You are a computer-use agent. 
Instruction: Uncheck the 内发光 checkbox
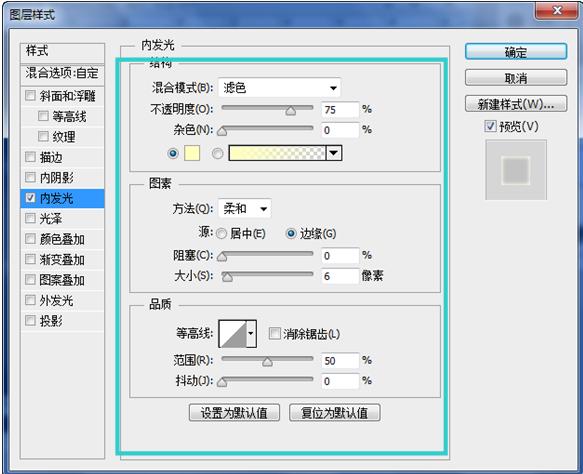coord(30,198)
